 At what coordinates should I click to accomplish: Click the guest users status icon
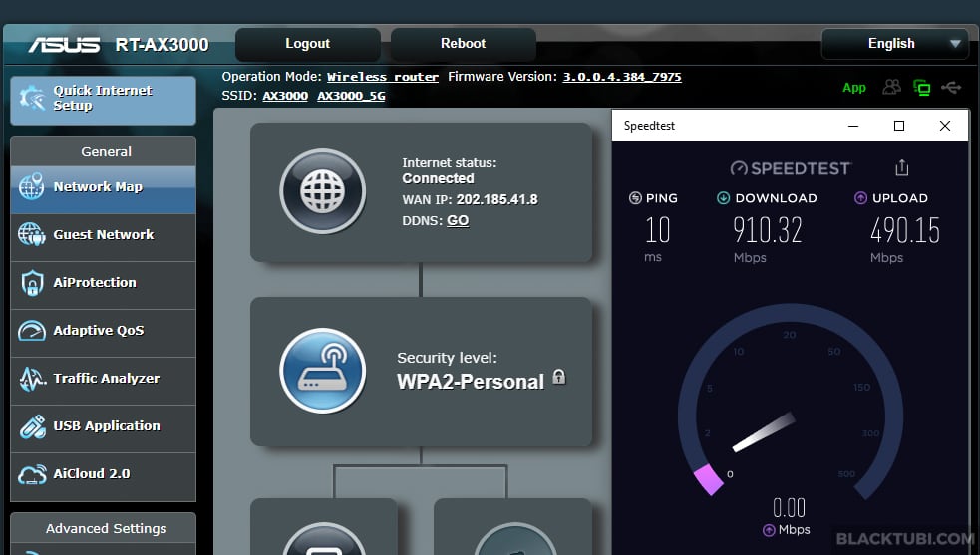tap(892, 87)
